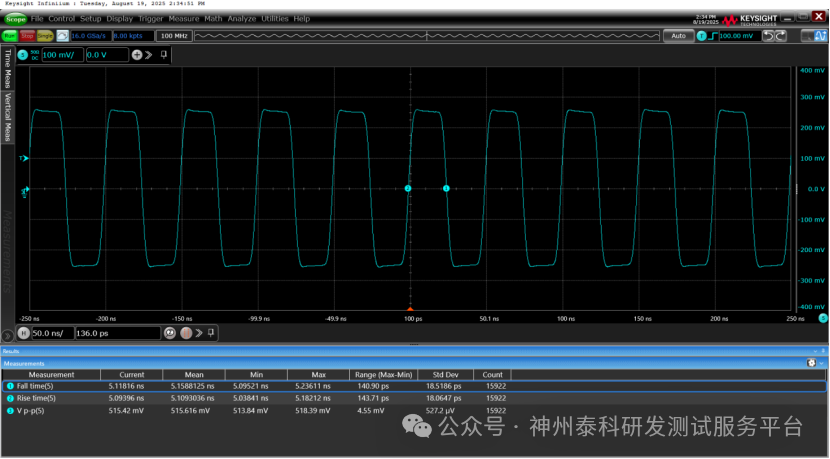Image resolution: width=830 pixels, height=459 pixels.
Task: Open the Measure menu
Action: coord(184,19)
